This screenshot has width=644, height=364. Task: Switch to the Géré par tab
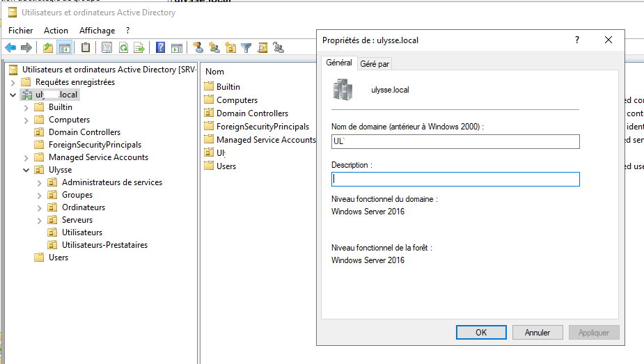(375, 63)
